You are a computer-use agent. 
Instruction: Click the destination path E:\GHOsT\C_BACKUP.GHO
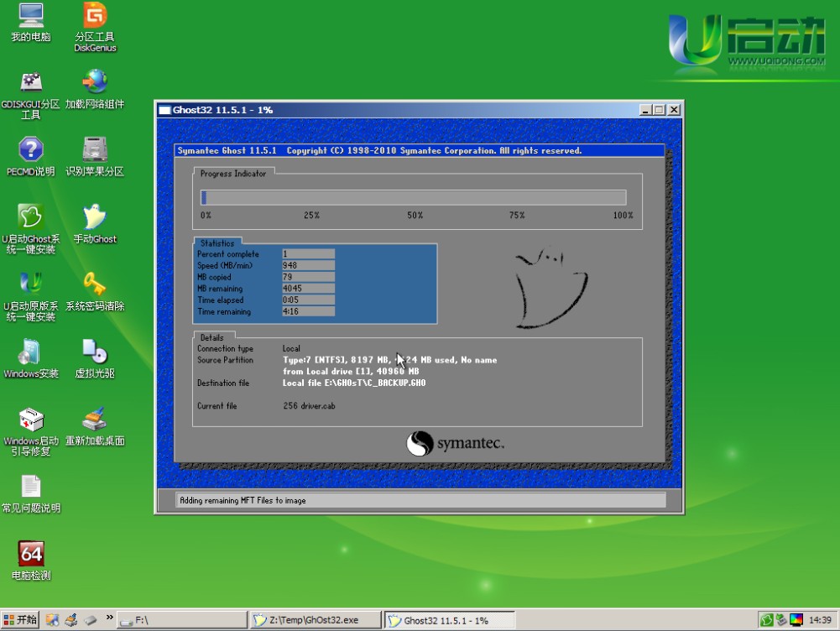[375, 383]
